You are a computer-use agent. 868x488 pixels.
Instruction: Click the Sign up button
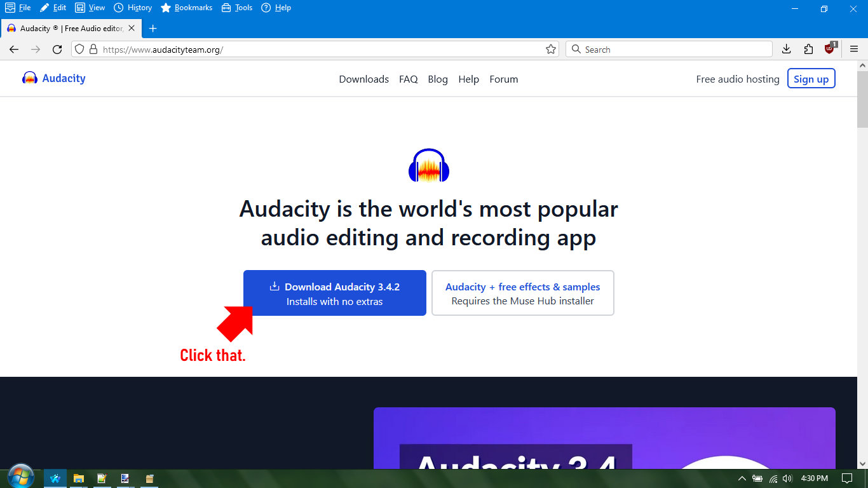(811, 79)
